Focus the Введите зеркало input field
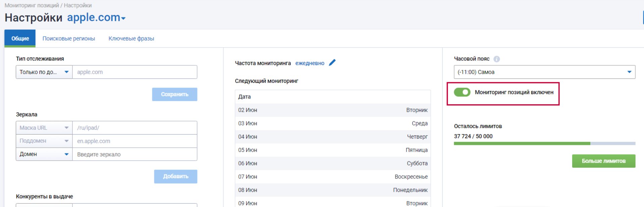644x207 pixels. (134, 154)
